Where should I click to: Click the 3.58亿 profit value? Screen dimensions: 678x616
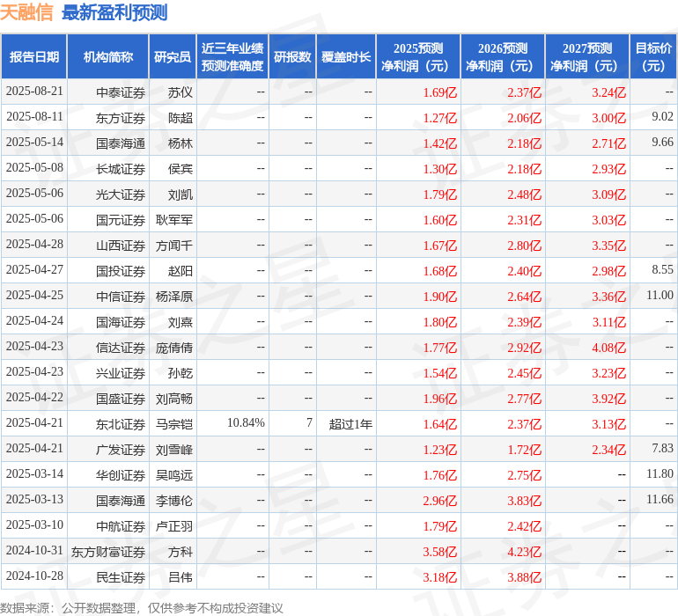[439, 552]
